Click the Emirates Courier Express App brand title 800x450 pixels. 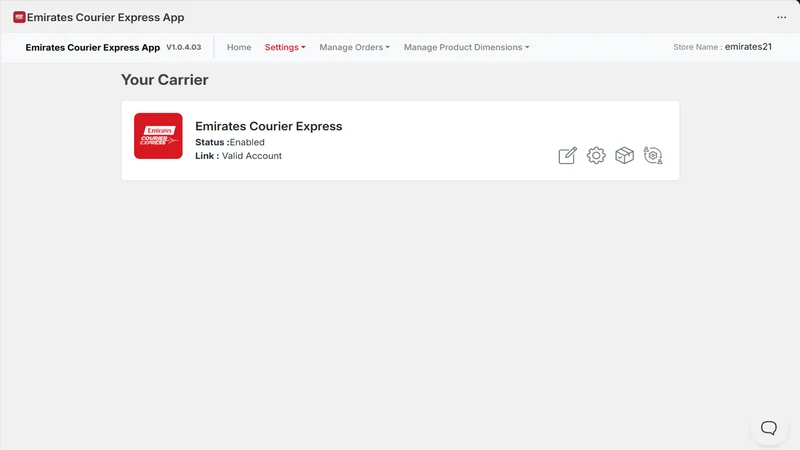pos(92,47)
